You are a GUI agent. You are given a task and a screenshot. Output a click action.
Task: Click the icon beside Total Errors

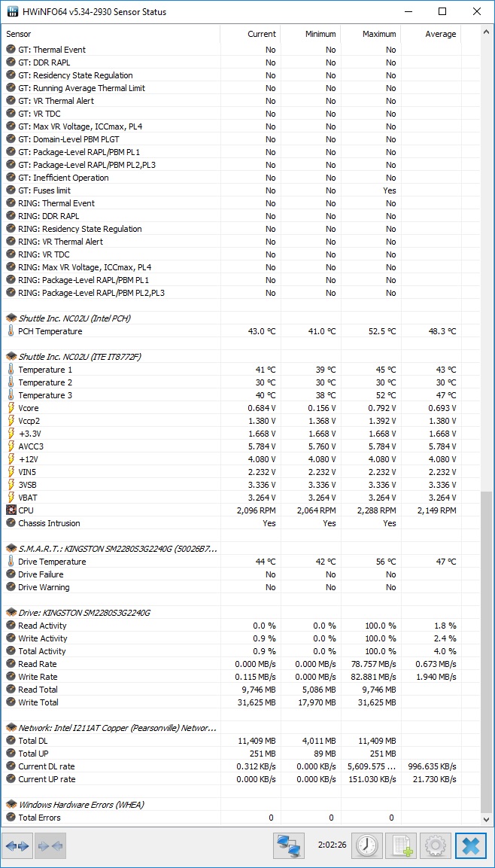click(11, 817)
